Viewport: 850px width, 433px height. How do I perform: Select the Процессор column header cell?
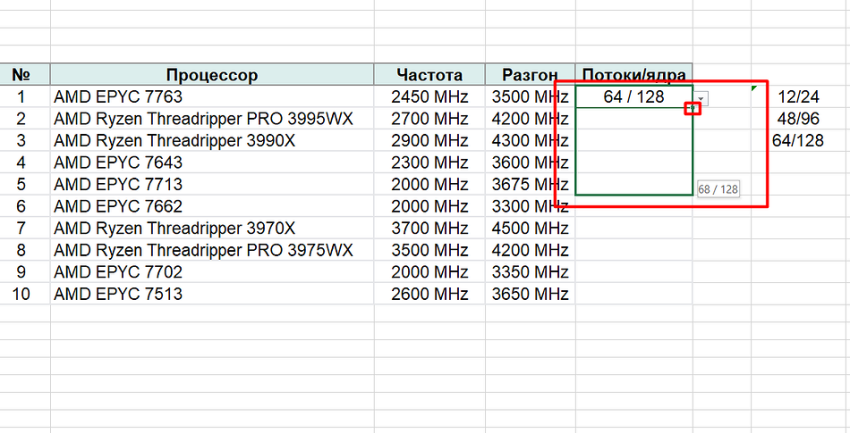coord(212,75)
